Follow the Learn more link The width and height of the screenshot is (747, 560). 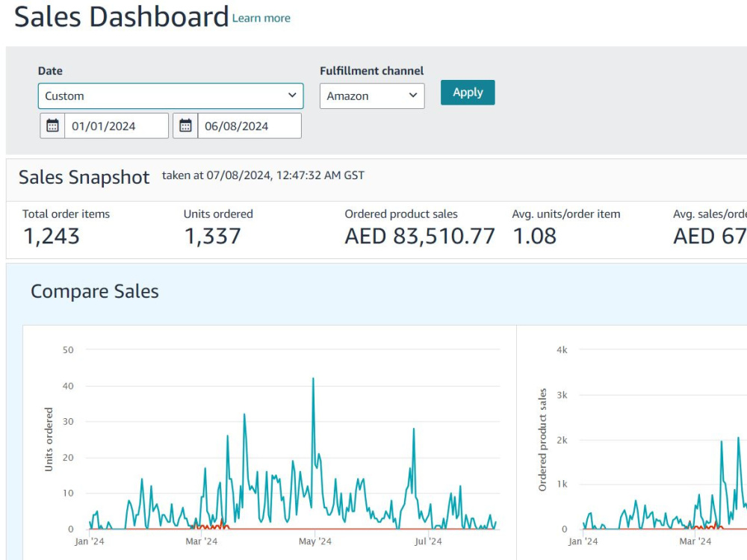point(261,18)
